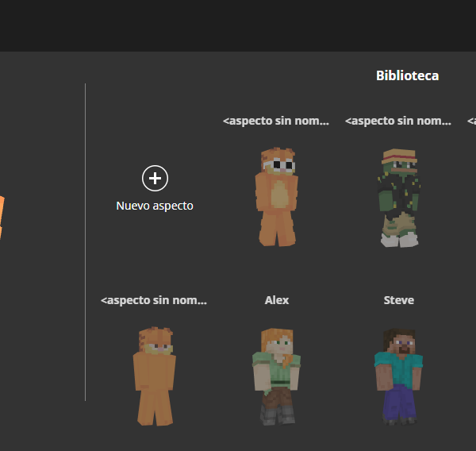Click the unnamed skin label above the frog skin
The height and width of the screenshot is (451, 476).
pyautogui.click(x=398, y=121)
